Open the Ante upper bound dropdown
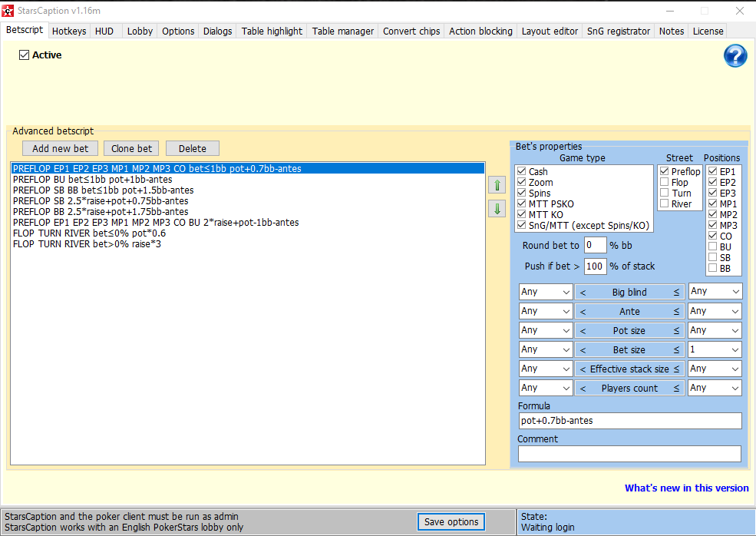The width and height of the screenshot is (756, 536). pyautogui.click(x=715, y=311)
